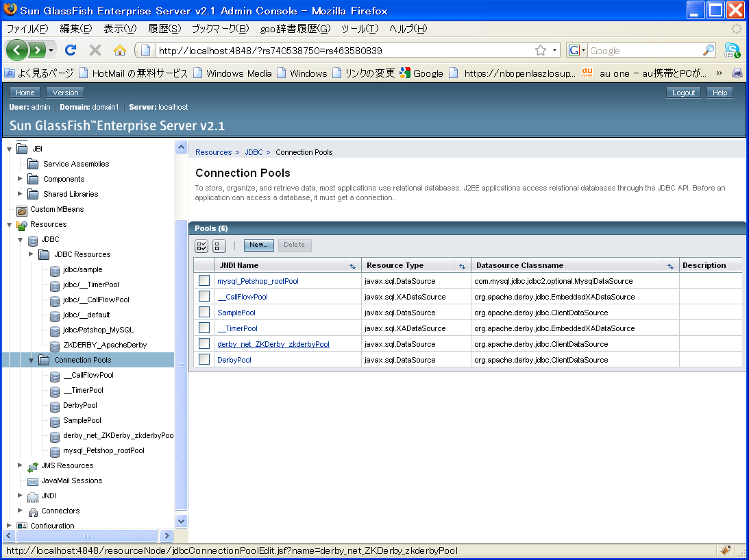The image size is (749, 560).
Task: Focus the Google search box
Action: (645, 51)
